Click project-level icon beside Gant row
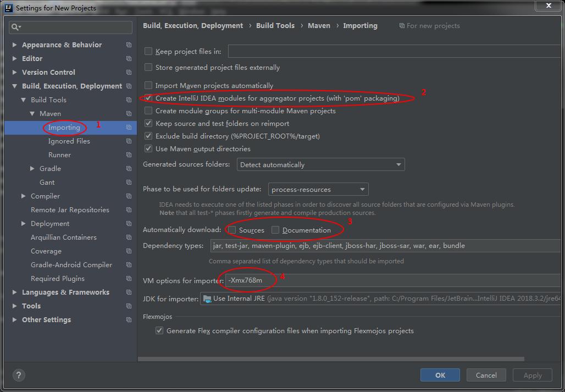Viewport: 565px width, 392px height. point(129,183)
